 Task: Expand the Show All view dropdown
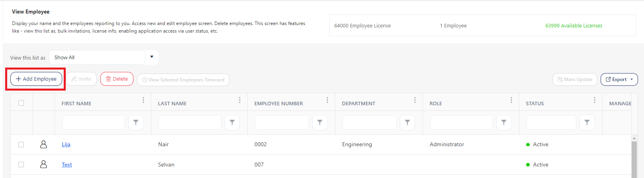pos(152,57)
